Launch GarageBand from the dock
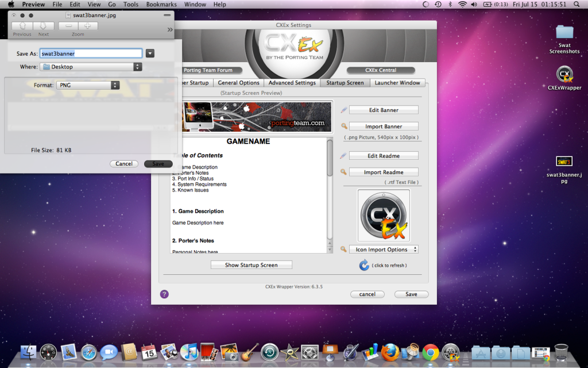 click(x=249, y=352)
